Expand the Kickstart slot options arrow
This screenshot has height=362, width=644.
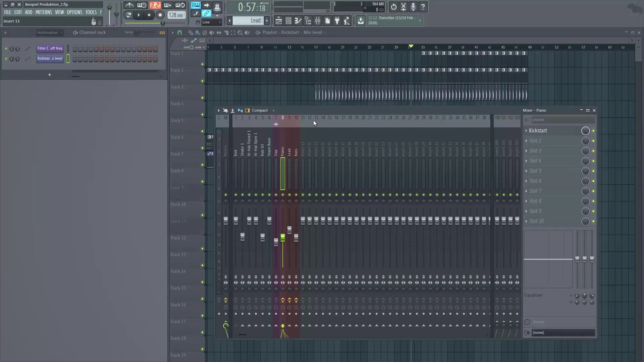point(526,131)
